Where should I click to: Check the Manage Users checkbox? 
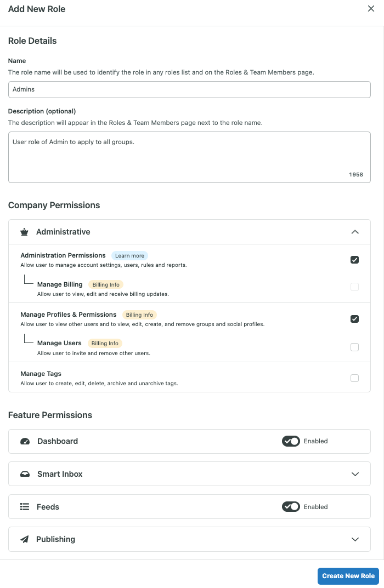[354, 347]
